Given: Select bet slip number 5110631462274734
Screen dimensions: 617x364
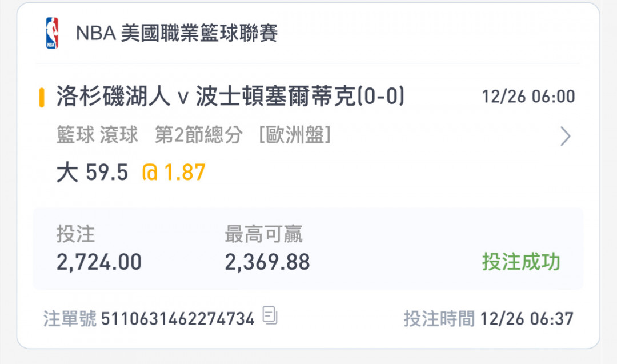Looking at the screenshot, I should 178,319.
